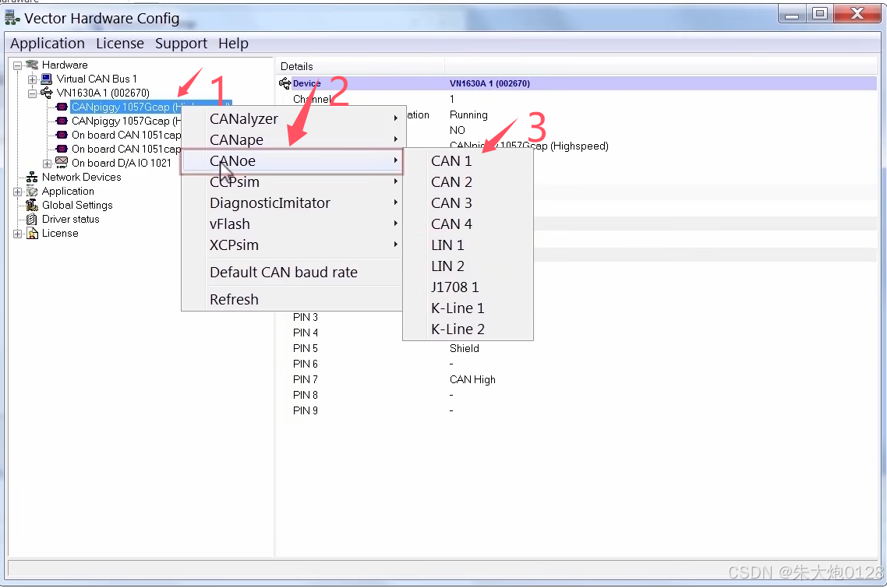Screen dimensions: 887x588
Task: Click the Vector Hardware Config title bar icon
Action: [x=12, y=18]
